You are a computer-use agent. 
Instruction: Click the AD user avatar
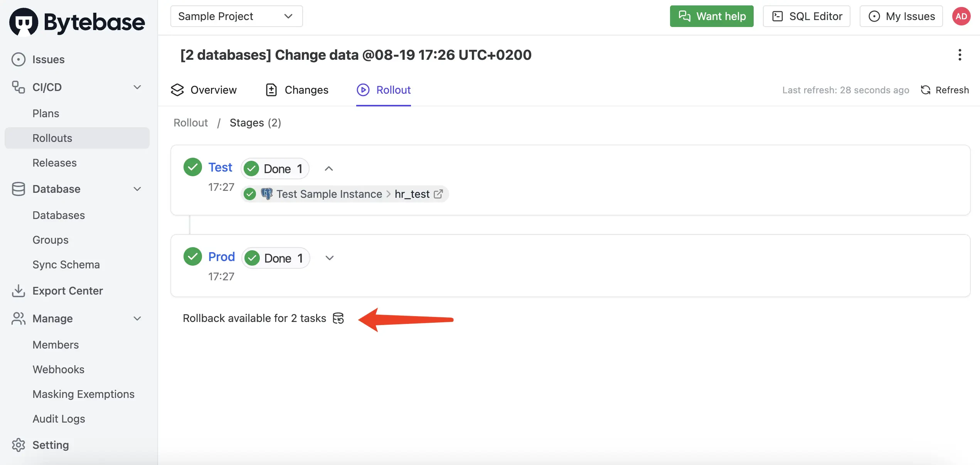point(961,16)
